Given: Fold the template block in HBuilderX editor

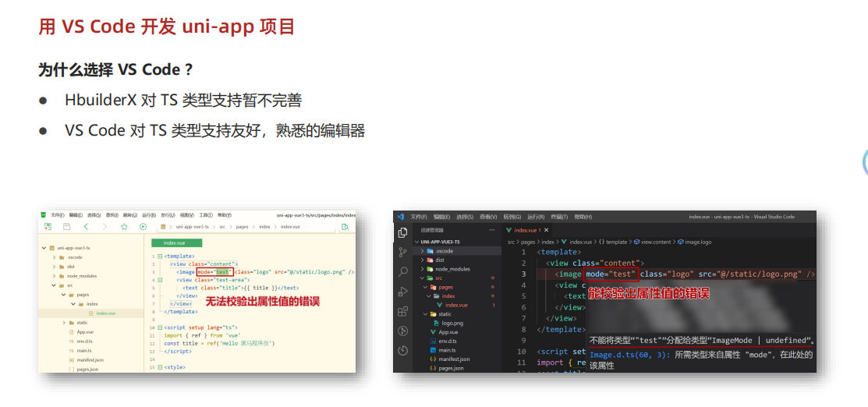Looking at the screenshot, I should 160,257.
